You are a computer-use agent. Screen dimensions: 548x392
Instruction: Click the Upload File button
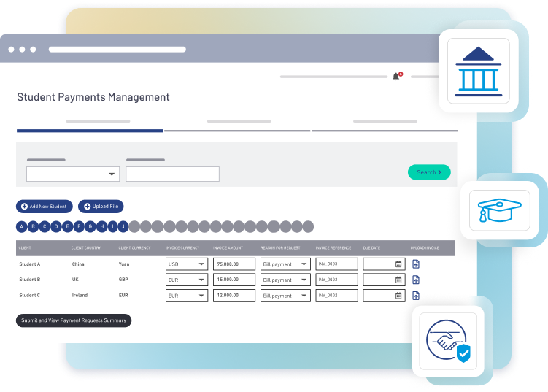101,207
